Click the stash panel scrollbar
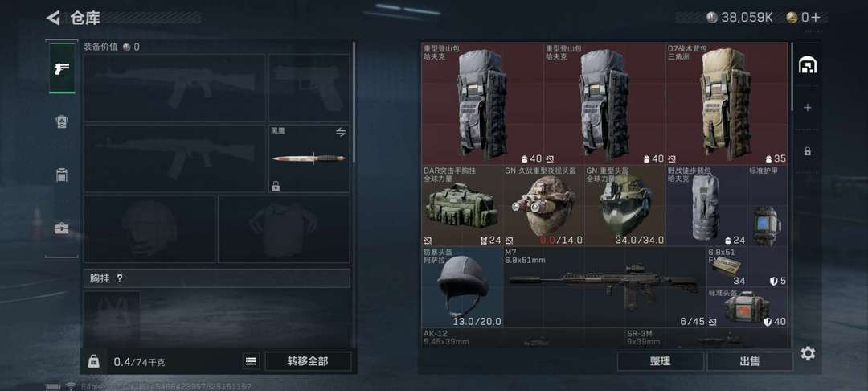 coord(792,77)
